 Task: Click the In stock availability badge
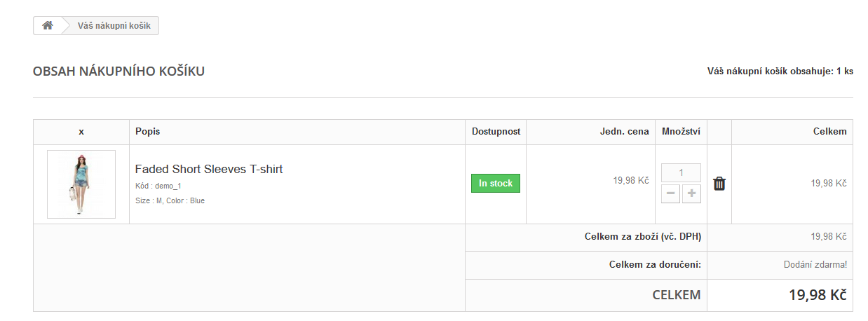click(496, 183)
